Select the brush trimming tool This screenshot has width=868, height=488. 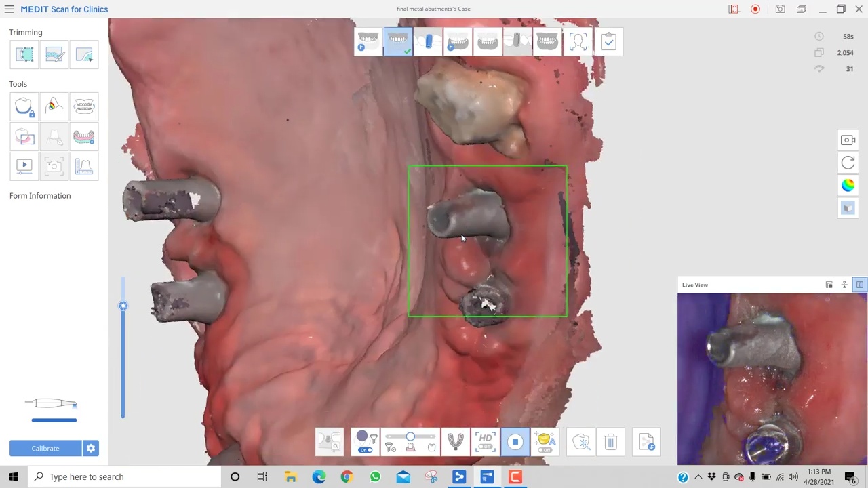pyautogui.click(x=54, y=55)
